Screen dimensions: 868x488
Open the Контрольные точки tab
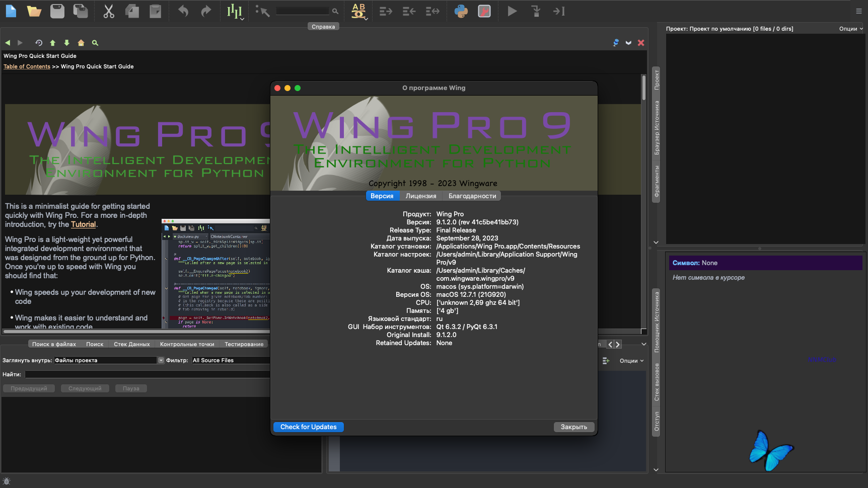coord(187,344)
